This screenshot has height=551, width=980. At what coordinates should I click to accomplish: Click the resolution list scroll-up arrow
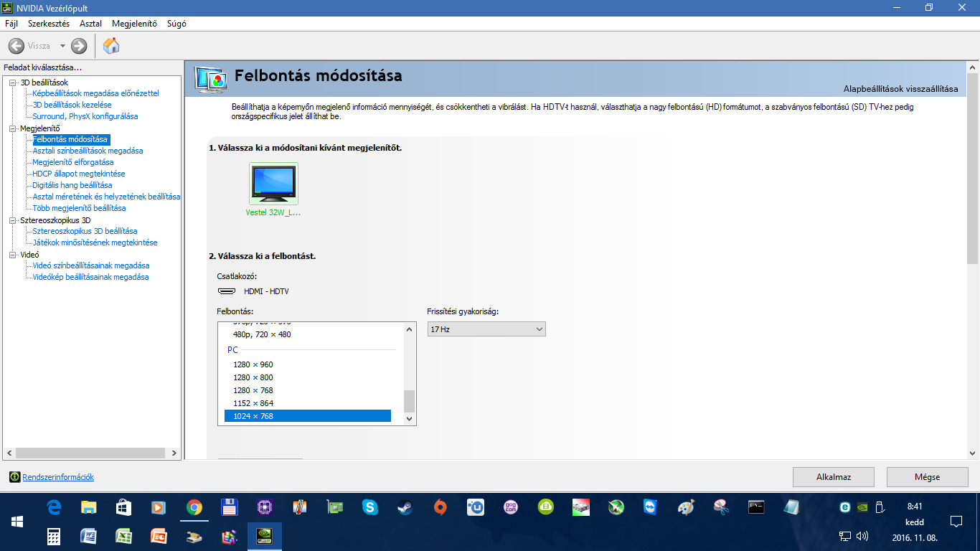410,329
